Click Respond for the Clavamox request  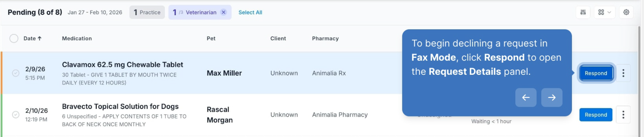pos(596,73)
